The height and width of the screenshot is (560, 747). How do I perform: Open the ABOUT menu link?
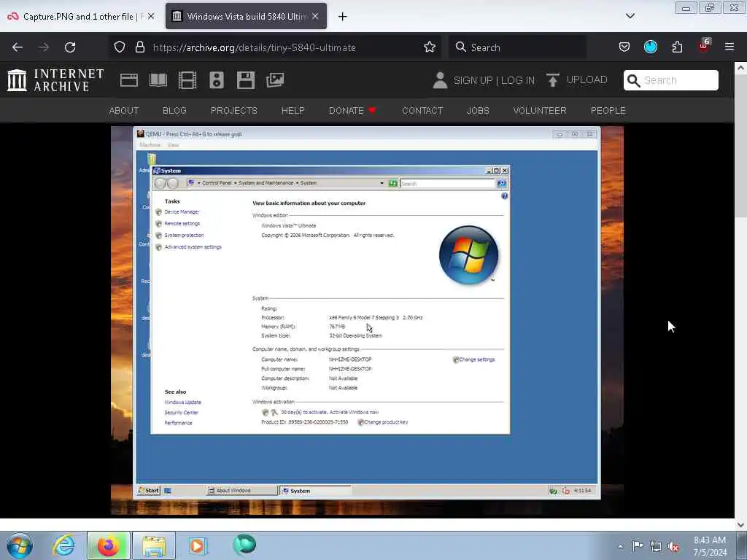pyautogui.click(x=124, y=111)
